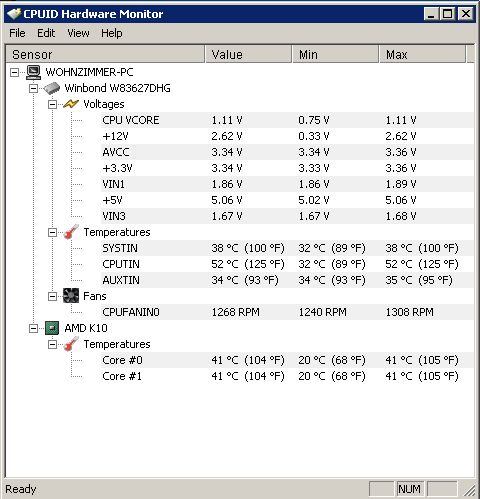Viewport: 480px width, 499px height.
Task: Minimize the CPUID Hardware Monitor window
Action: [x=431, y=14]
